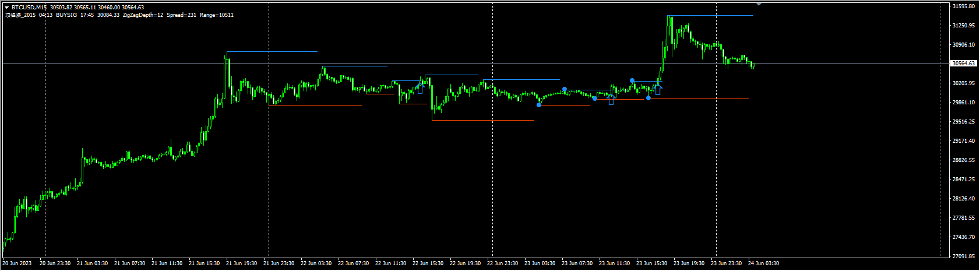Click price scale label 29516.25
This screenshot has width=980, height=271.
pyautogui.click(x=963, y=122)
